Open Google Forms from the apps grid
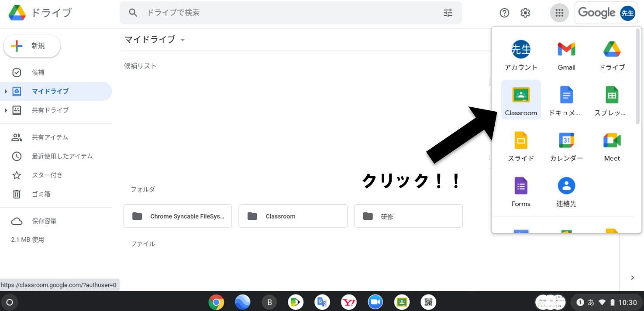This screenshot has height=311, width=644. pos(521,191)
